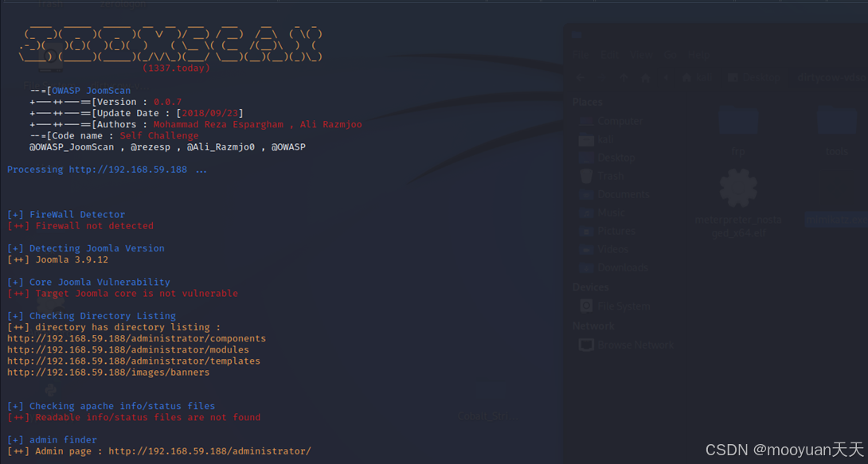868x464 pixels.
Task: Click the 'OWASP JoomScan' title line
Action: 80,91
